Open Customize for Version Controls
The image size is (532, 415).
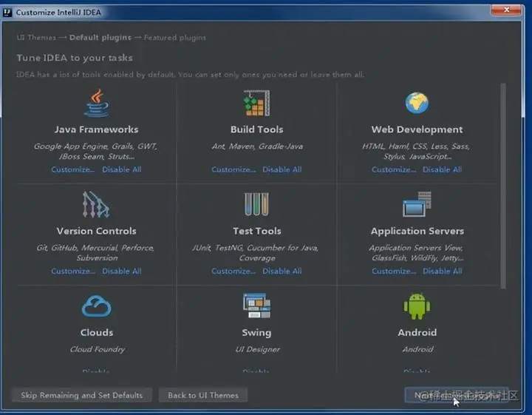(73, 271)
